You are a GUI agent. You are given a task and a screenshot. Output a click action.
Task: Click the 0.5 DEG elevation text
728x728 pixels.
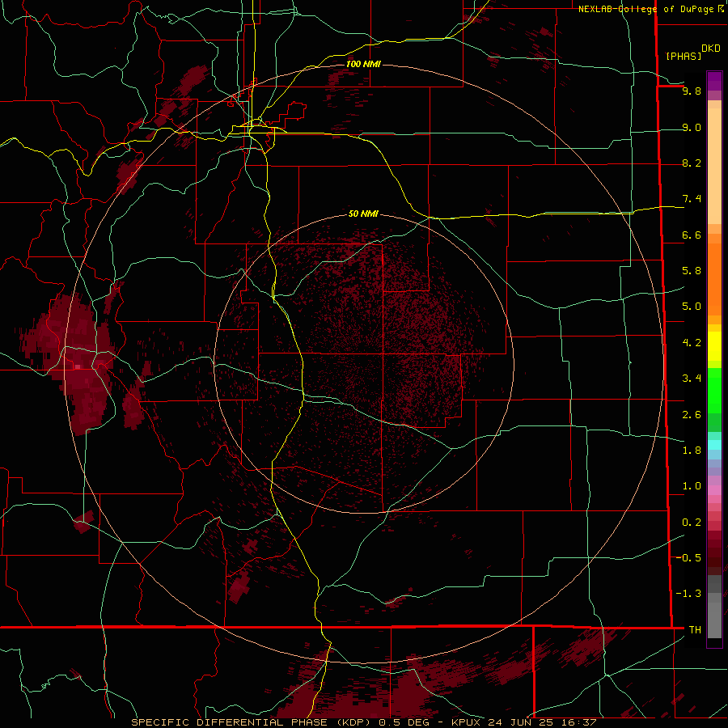tap(404, 722)
